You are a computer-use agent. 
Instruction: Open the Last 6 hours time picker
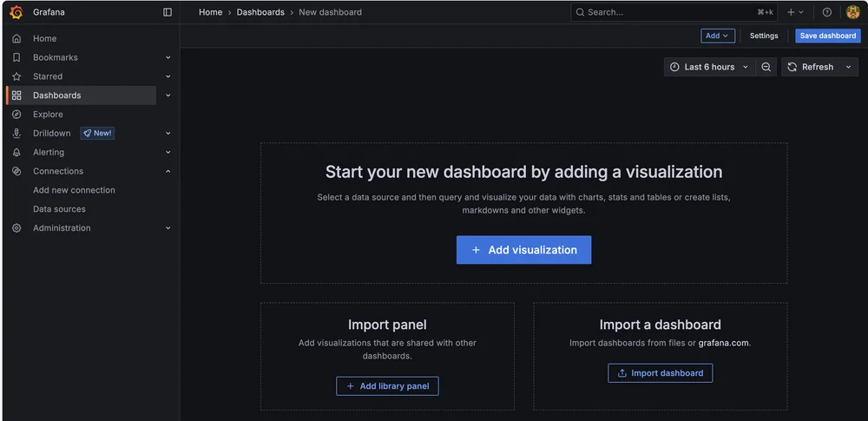(708, 67)
